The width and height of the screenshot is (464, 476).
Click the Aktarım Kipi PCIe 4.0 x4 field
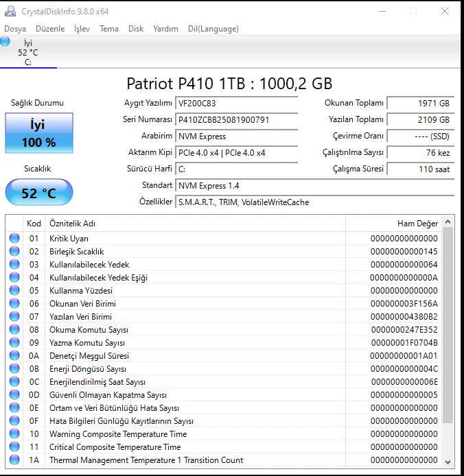(236, 153)
